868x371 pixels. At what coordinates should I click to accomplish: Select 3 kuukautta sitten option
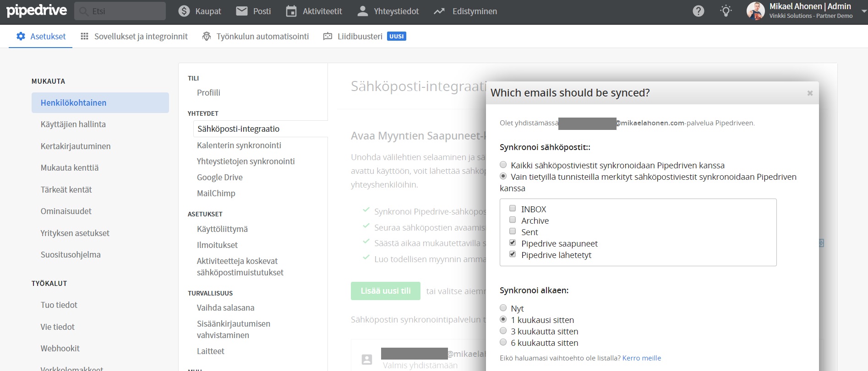pyautogui.click(x=503, y=331)
